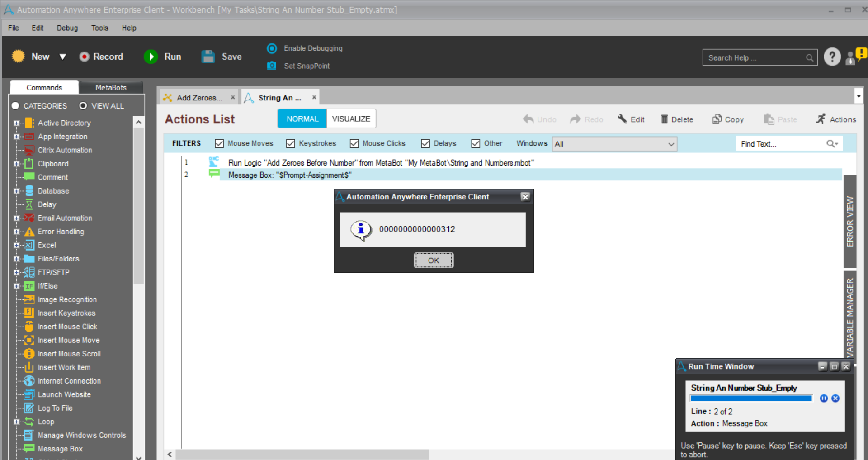868x460 pixels.
Task: Click the Copy icon in Actions List
Action: (717, 119)
